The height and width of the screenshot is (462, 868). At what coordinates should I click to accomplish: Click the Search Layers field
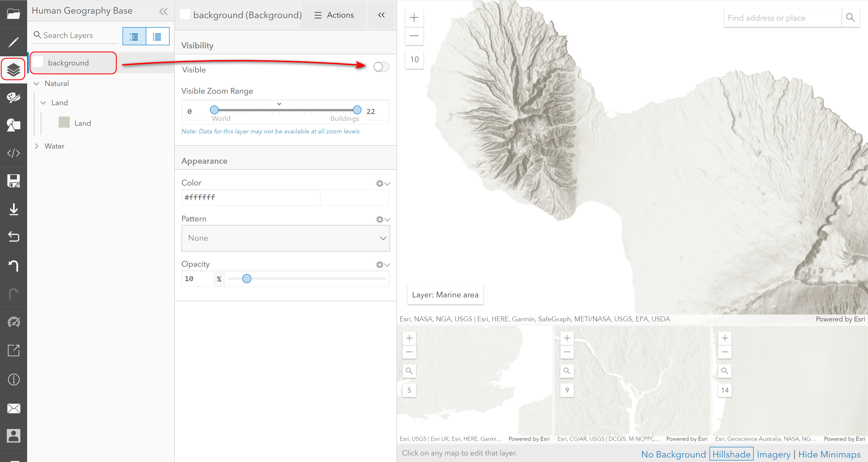[75, 35]
